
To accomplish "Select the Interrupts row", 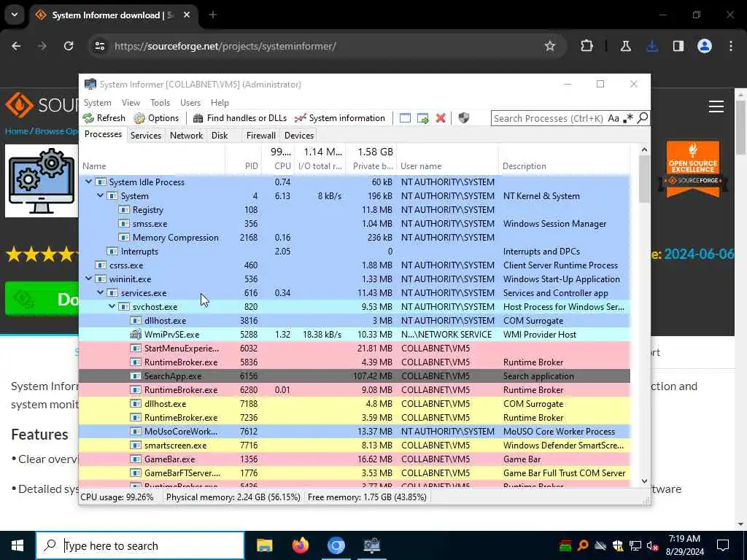I will point(355,251).
